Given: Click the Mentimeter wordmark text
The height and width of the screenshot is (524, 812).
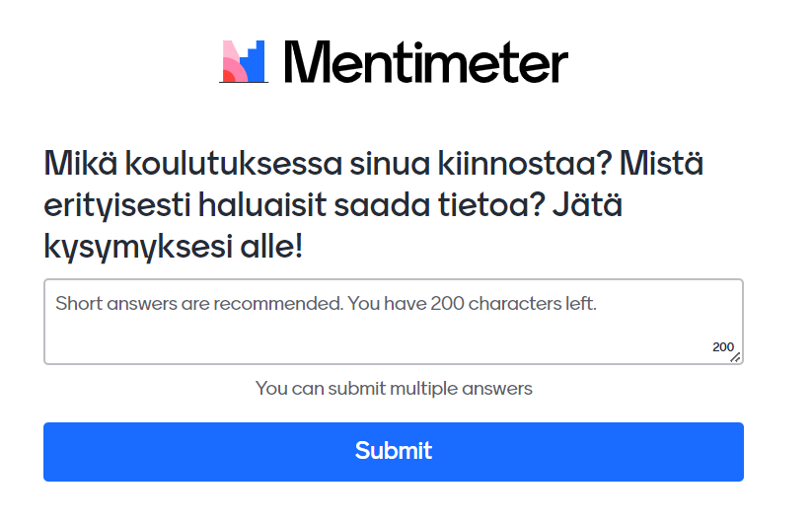Looking at the screenshot, I should (x=425, y=62).
